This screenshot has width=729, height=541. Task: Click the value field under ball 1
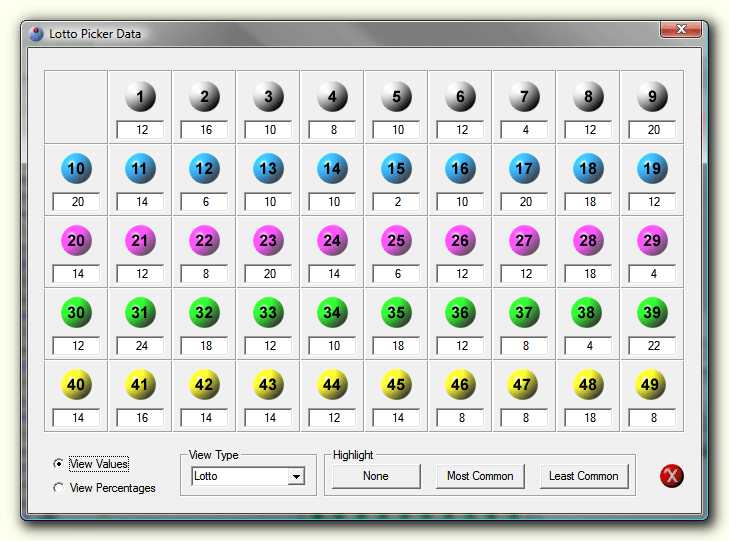point(140,130)
